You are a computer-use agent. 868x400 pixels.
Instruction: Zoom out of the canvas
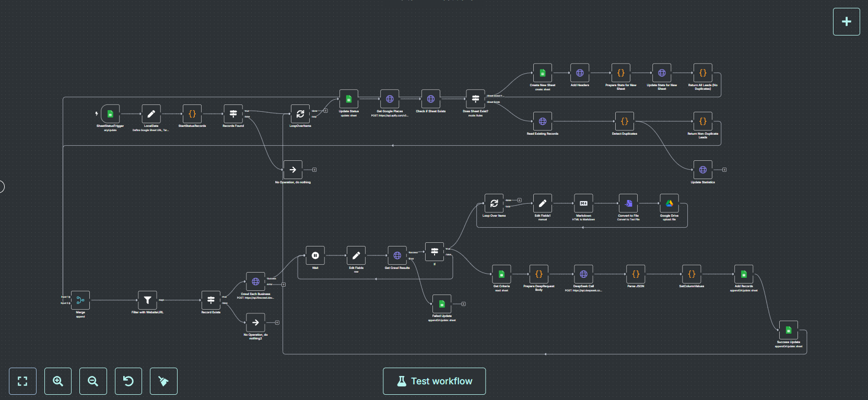(93, 381)
